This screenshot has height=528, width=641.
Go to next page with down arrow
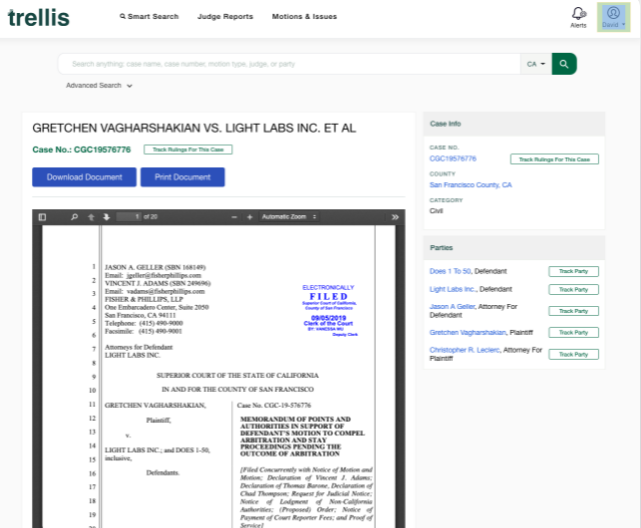[107, 217]
